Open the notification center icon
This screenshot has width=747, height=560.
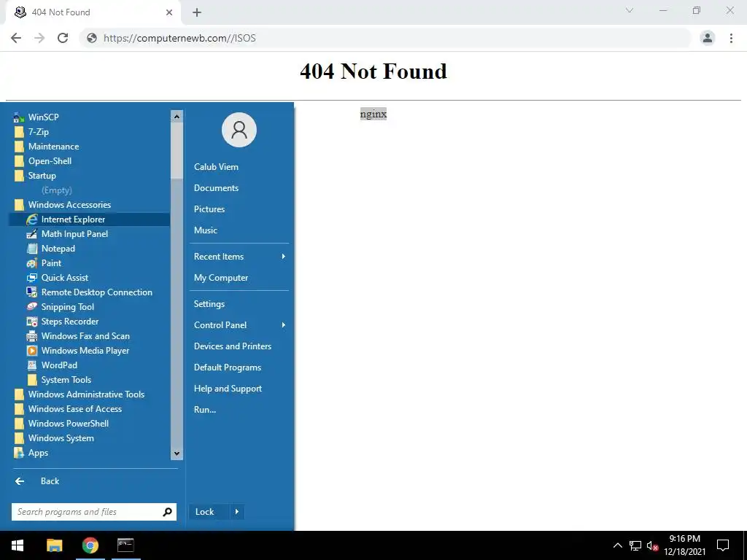[723, 545]
